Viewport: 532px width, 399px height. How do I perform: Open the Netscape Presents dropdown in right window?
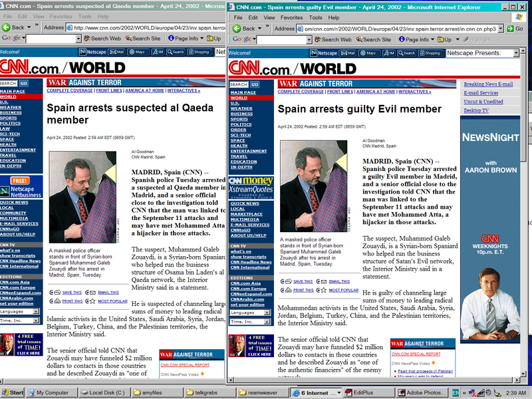point(516,53)
